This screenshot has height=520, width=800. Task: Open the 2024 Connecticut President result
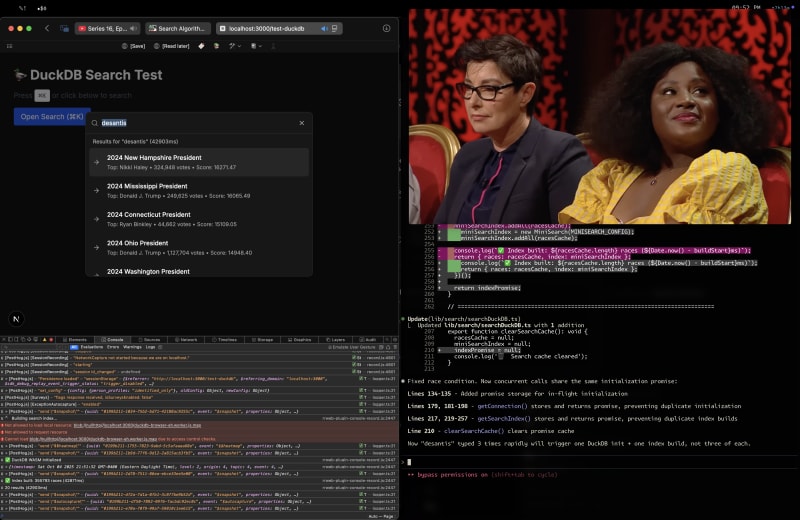click(199, 219)
